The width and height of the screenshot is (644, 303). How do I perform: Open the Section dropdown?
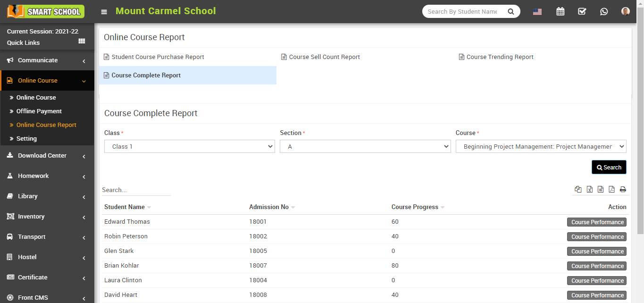click(x=365, y=146)
